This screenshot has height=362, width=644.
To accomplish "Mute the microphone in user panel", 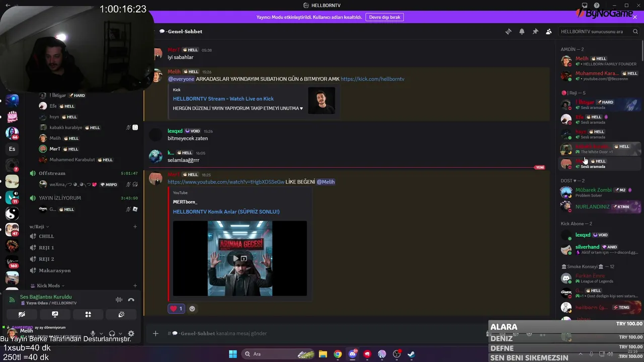I will pyautogui.click(x=93, y=333).
